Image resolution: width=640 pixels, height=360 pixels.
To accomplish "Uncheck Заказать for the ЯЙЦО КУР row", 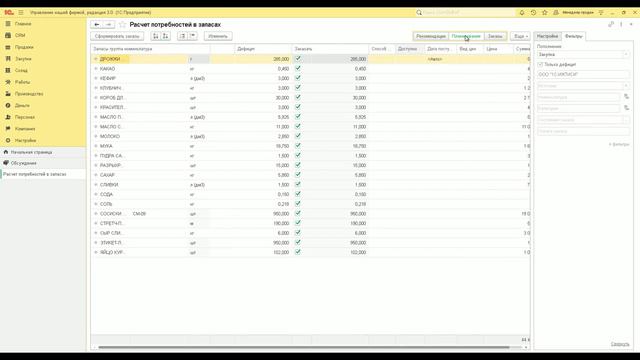I will click(x=298, y=252).
